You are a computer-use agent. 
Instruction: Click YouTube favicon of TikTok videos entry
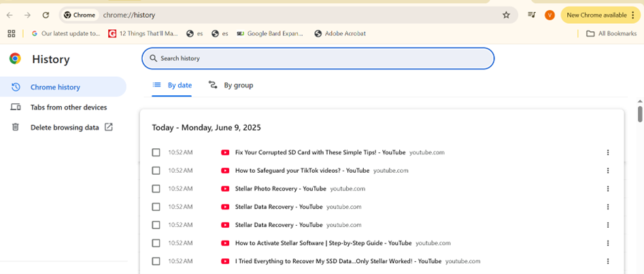225,171
